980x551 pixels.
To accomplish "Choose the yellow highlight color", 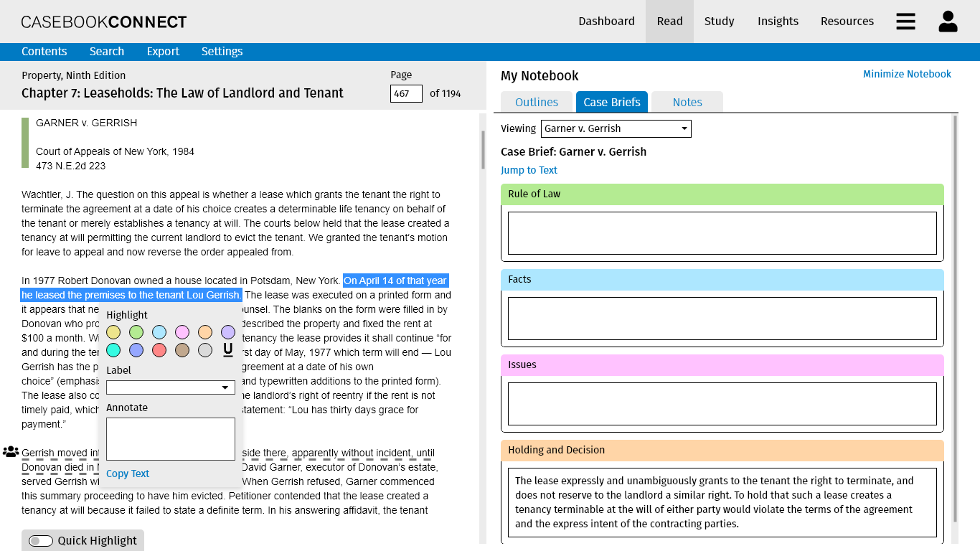I will tap(113, 332).
